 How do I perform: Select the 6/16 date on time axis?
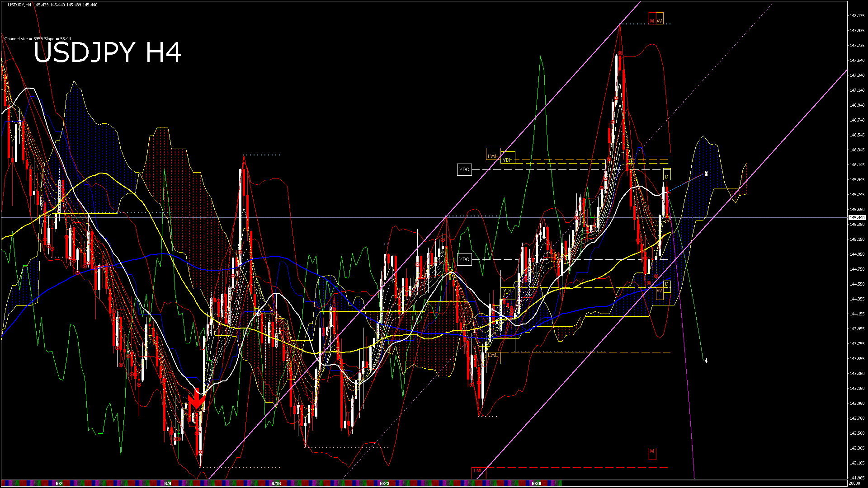tap(276, 483)
